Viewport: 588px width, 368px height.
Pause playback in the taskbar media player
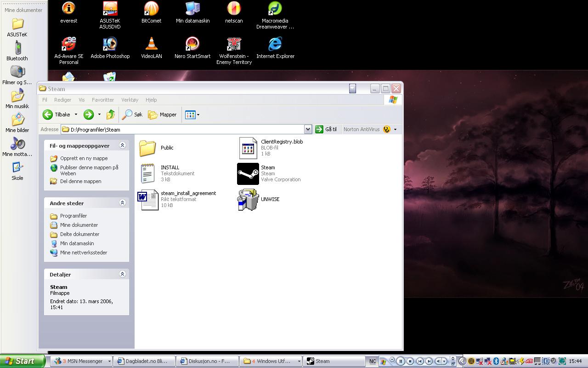(x=401, y=361)
